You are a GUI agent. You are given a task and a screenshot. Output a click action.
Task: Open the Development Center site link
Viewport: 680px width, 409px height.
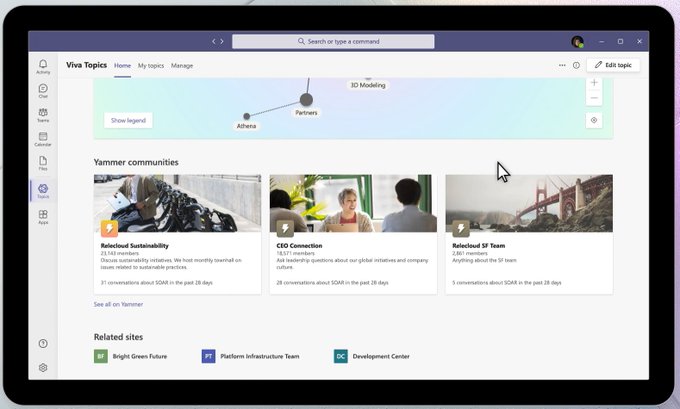point(381,356)
